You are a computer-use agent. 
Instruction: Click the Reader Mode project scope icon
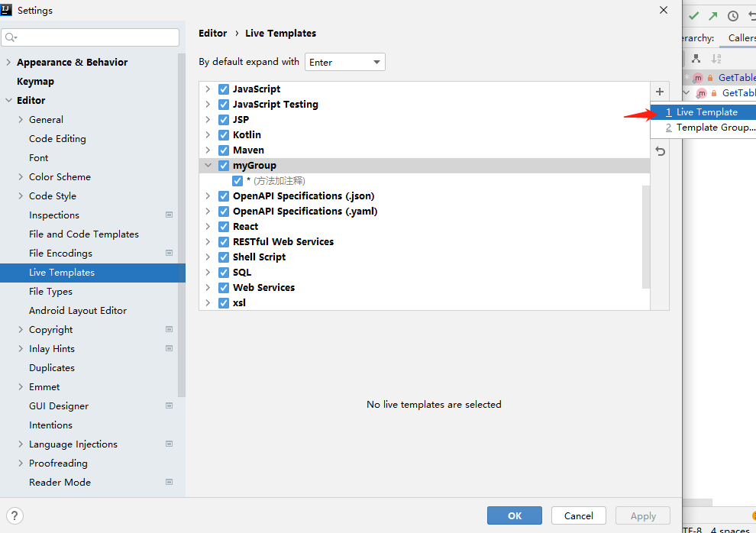(x=169, y=481)
